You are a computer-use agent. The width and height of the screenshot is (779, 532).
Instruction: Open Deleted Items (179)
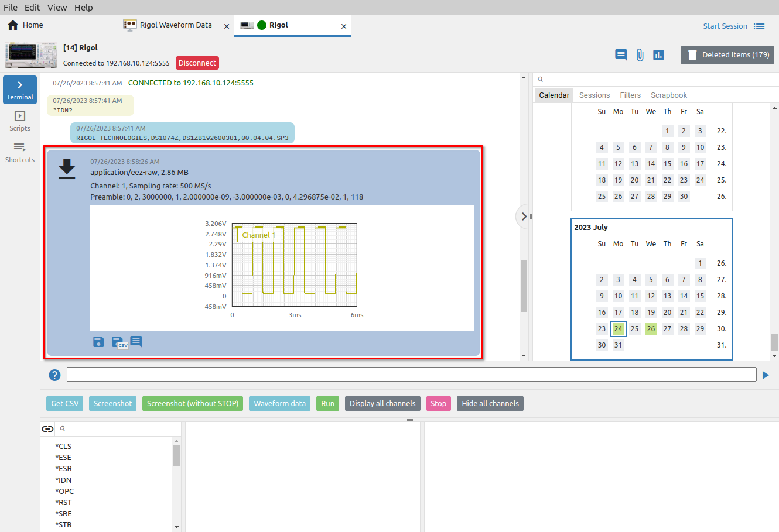(x=727, y=54)
